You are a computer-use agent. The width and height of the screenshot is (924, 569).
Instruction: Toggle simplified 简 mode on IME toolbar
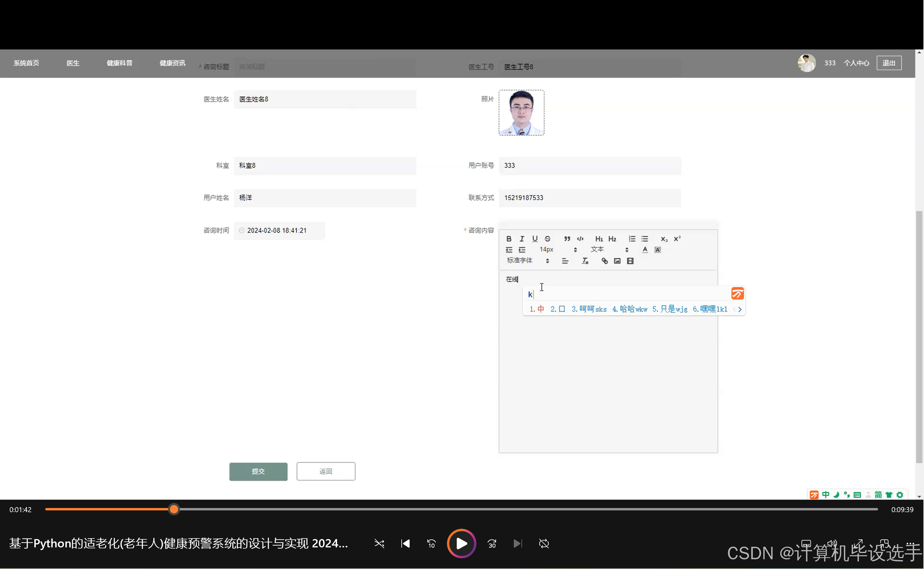point(878,495)
